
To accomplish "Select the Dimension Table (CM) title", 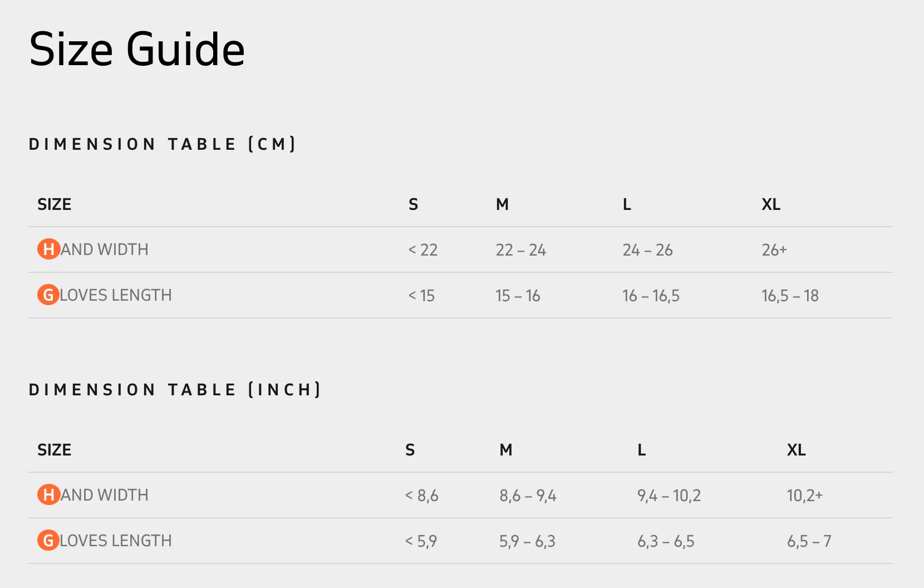I will tap(162, 144).
